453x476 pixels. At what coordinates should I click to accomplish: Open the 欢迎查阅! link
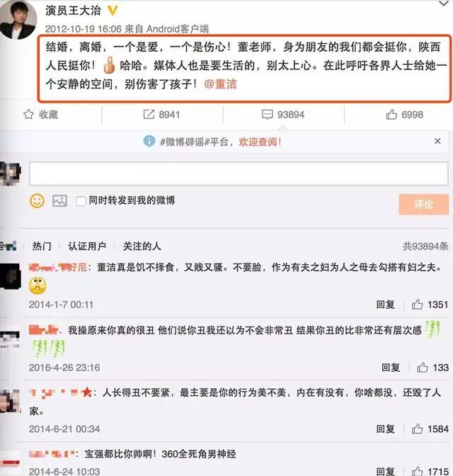(x=260, y=142)
